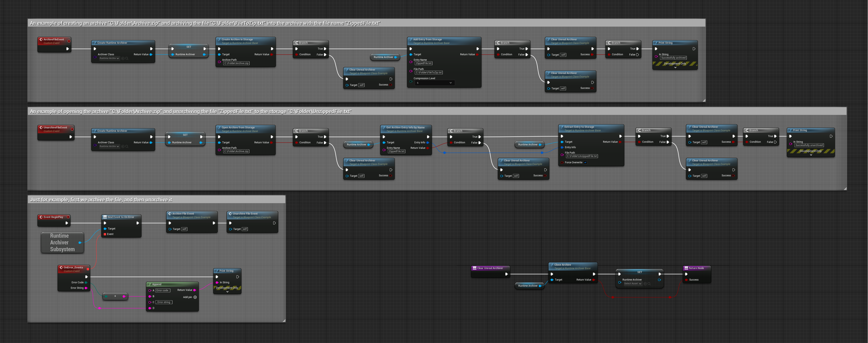Screen dimensions: 868x343
Task: Click the Error Code output pin on OnError event
Action: pos(86,283)
